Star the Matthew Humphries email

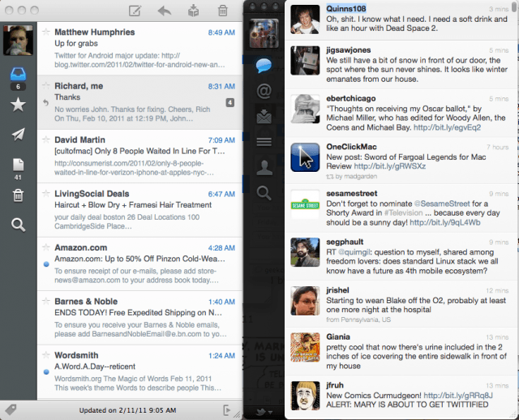pos(46,32)
